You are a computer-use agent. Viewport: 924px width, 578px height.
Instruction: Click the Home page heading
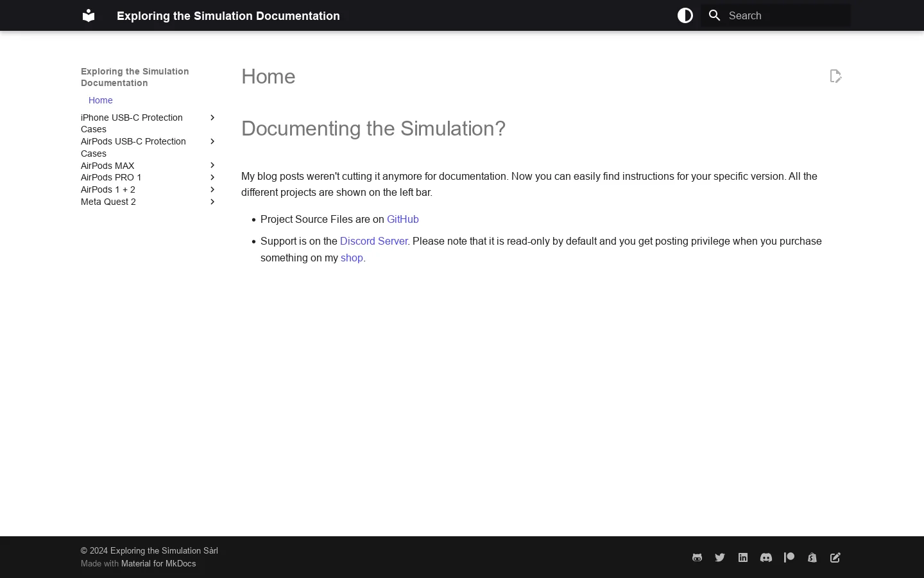(268, 76)
